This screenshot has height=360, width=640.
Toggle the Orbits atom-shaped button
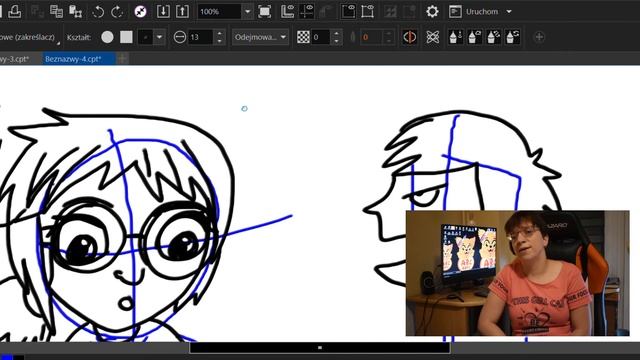point(433,37)
